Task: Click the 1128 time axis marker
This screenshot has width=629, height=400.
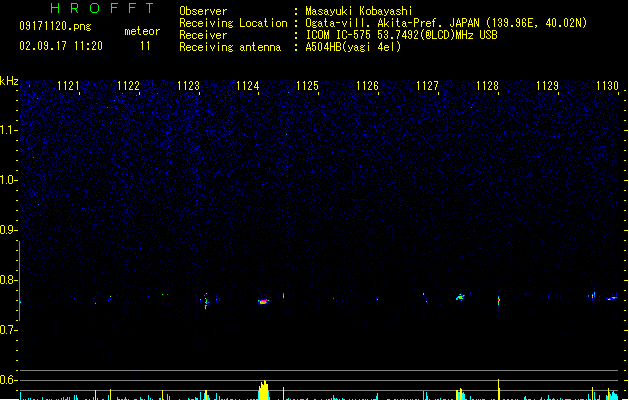Action: 487,86
